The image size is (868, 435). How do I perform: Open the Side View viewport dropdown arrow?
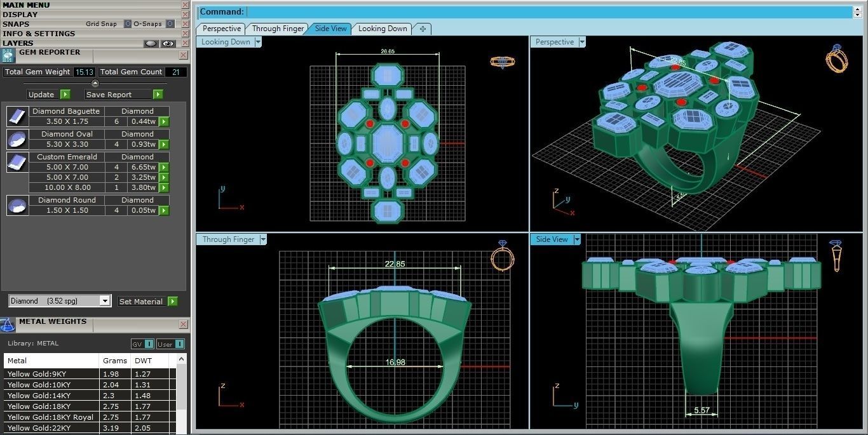click(577, 239)
